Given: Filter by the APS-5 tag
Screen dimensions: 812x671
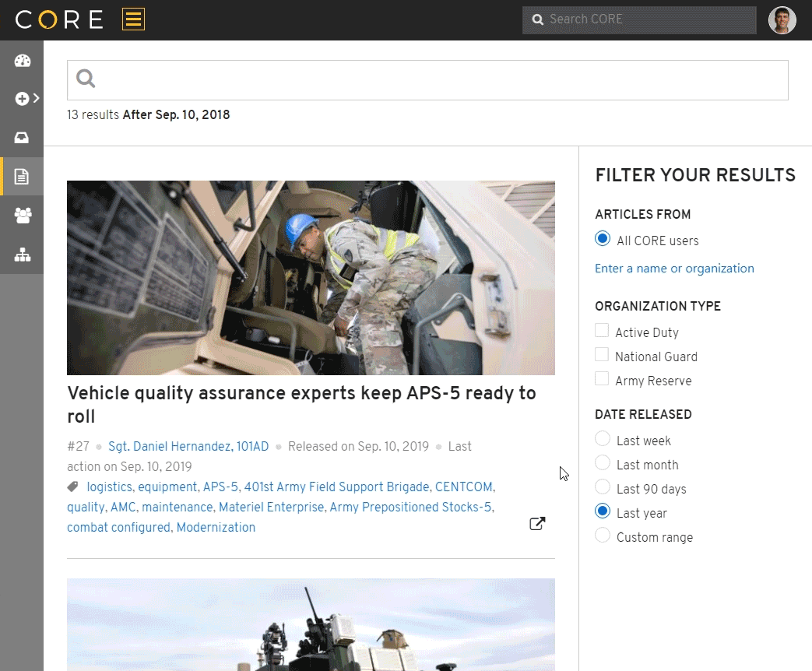Looking at the screenshot, I should (220, 487).
